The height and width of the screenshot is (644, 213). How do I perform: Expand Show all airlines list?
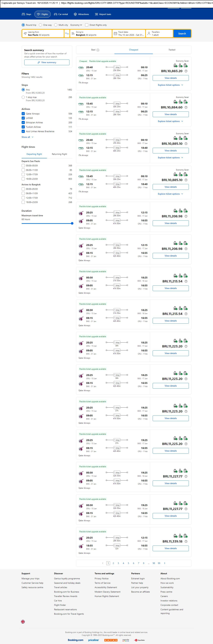pos(27,137)
